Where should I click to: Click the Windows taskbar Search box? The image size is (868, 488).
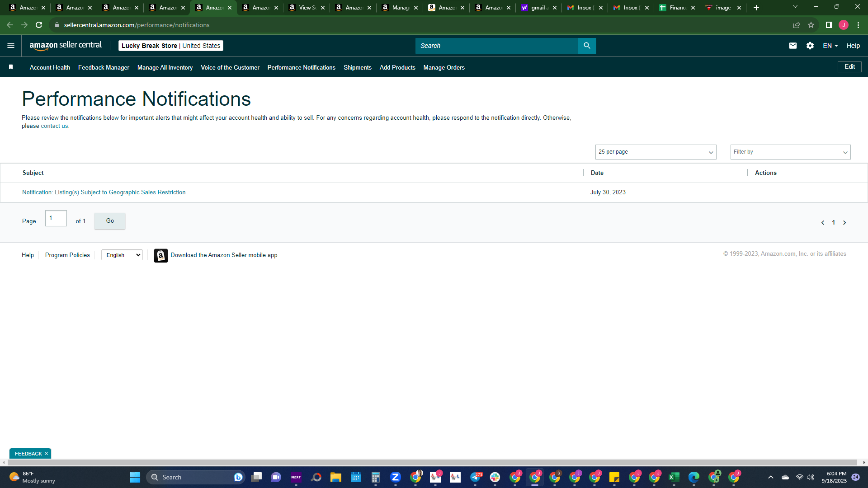coord(195,477)
